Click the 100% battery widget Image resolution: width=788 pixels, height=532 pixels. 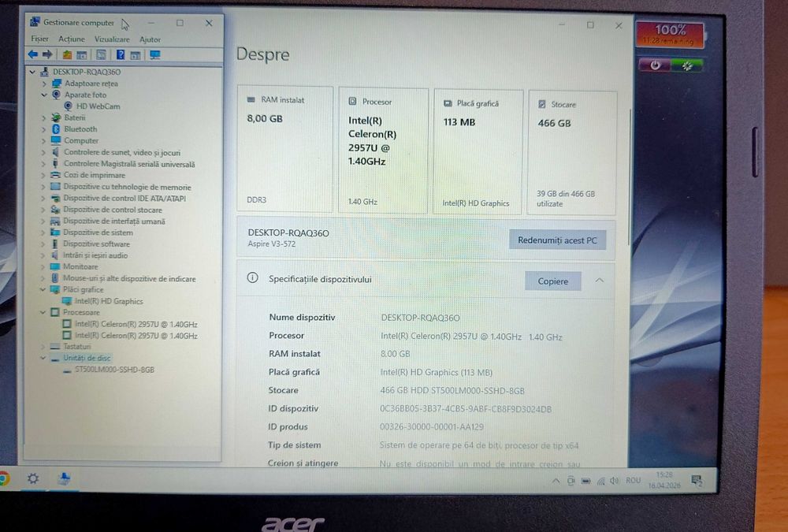point(670,34)
